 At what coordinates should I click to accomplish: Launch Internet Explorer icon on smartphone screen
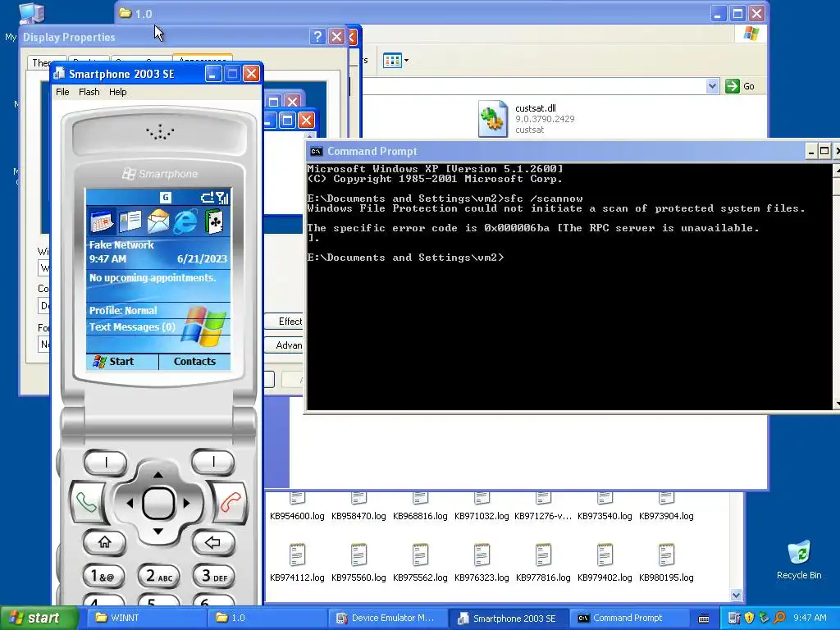point(185,221)
